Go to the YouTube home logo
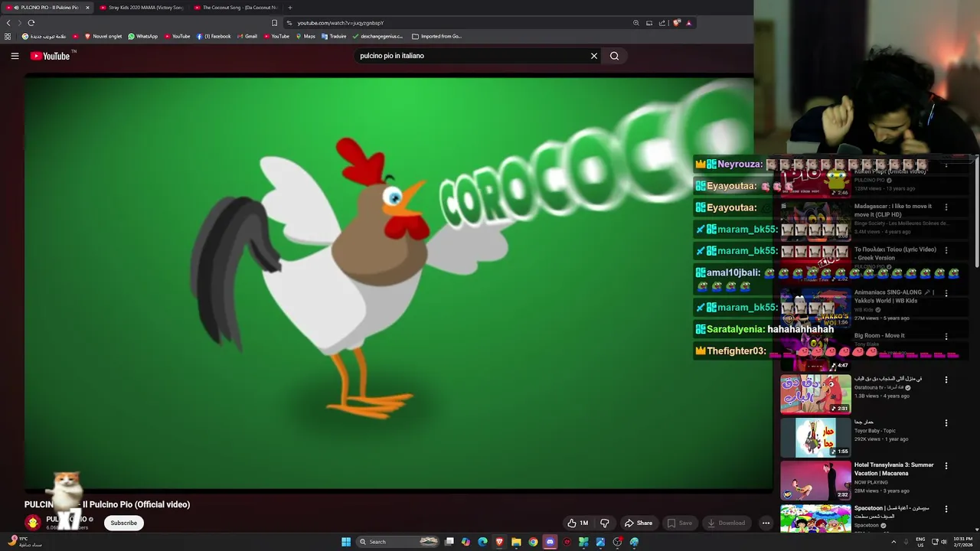The width and height of the screenshot is (980, 551). [x=50, y=56]
